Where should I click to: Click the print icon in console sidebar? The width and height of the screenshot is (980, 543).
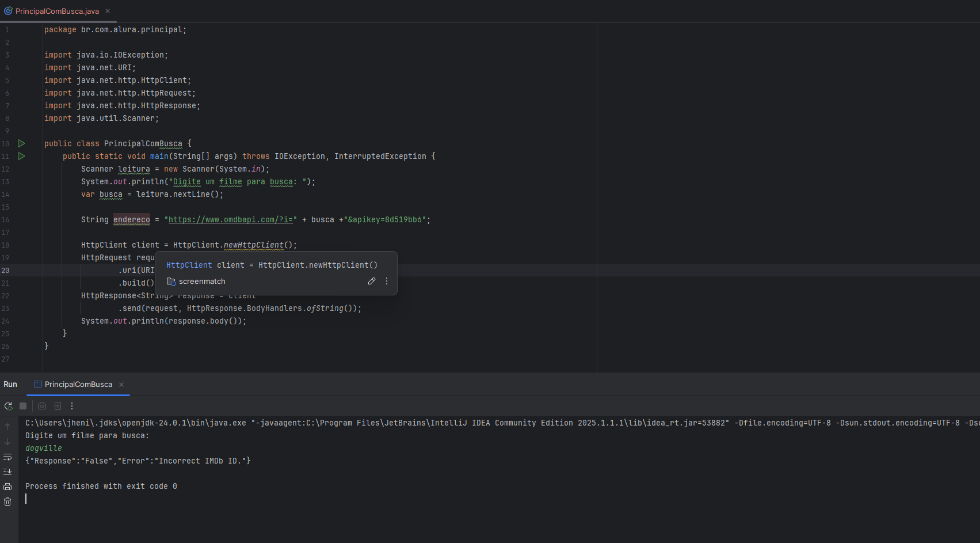pyautogui.click(x=7, y=487)
